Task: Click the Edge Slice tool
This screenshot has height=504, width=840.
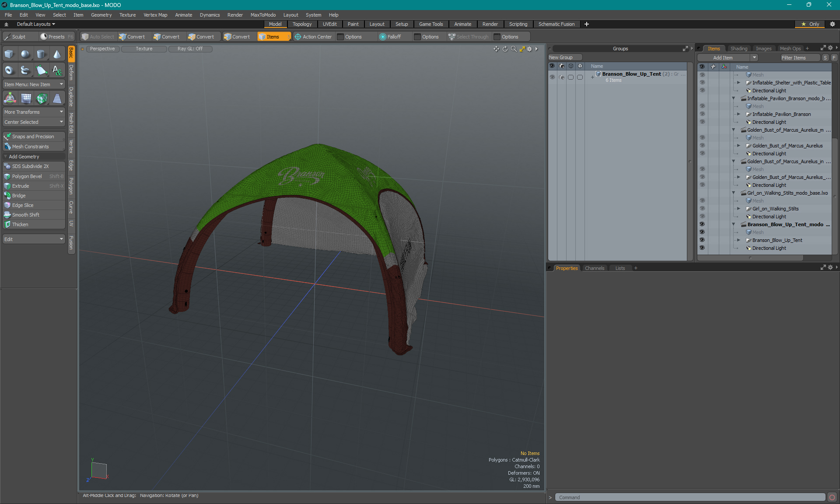Action: click(x=34, y=205)
